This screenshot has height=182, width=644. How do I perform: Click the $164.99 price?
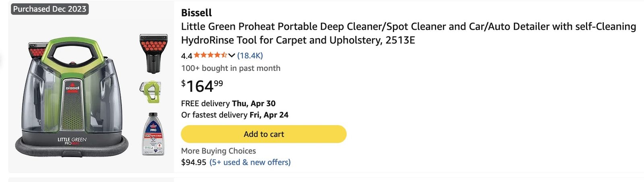click(202, 86)
